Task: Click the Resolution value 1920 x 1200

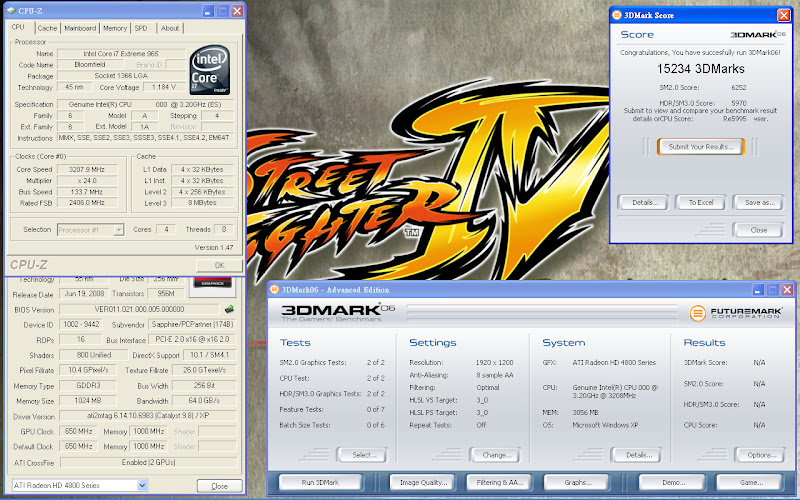Action: tap(494, 362)
